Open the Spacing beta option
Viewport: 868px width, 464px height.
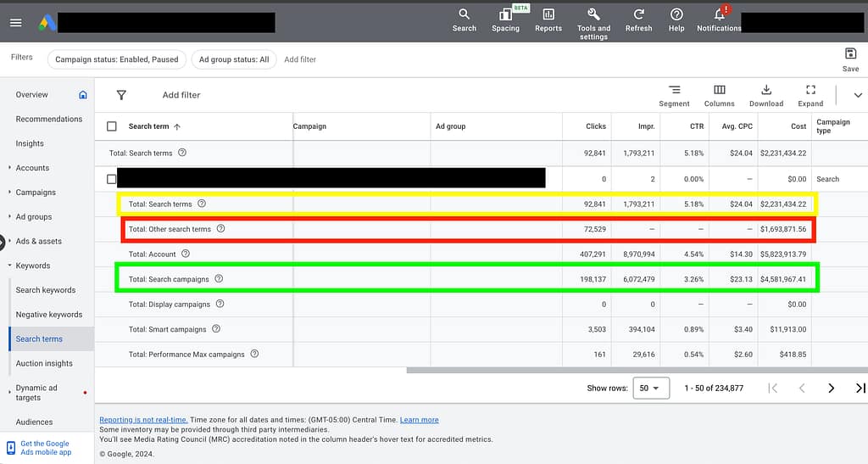pos(505,20)
